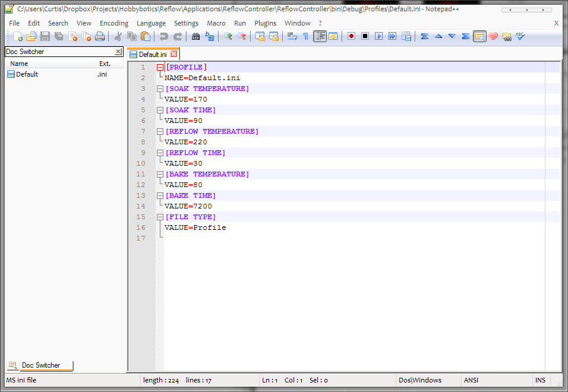The width and height of the screenshot is (568, 392).
Task: Click the spell check ABC icon
Action: [x=520, y=36]
